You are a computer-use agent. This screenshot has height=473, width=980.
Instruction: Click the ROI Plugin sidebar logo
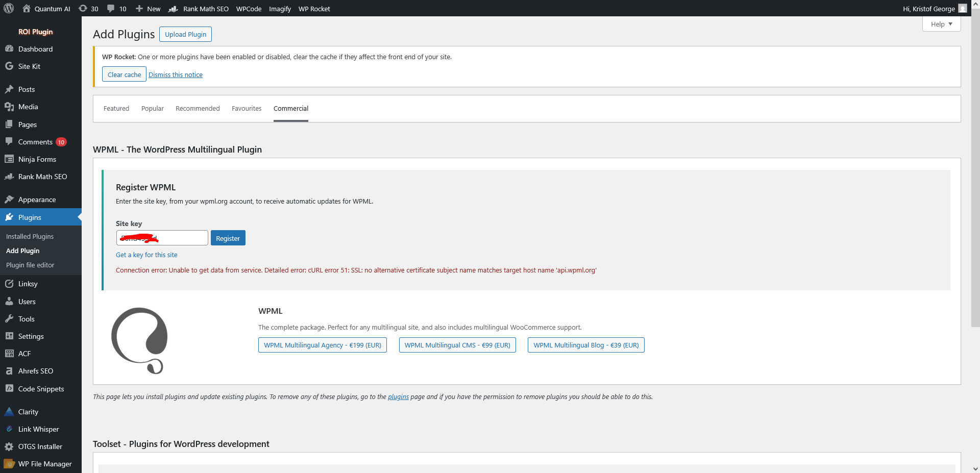pyautogui.click(x=36, y=32)
